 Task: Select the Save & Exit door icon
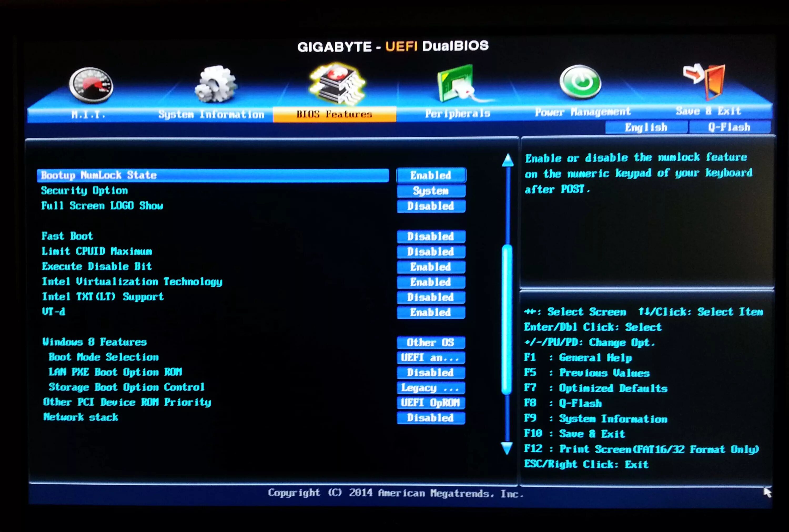coord(705,81)
